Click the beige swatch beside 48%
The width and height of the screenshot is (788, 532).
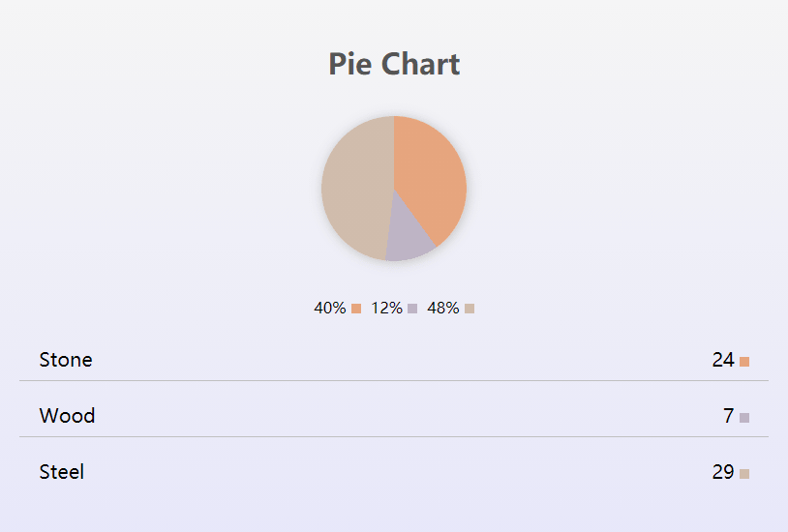click(x=470, y=309)
